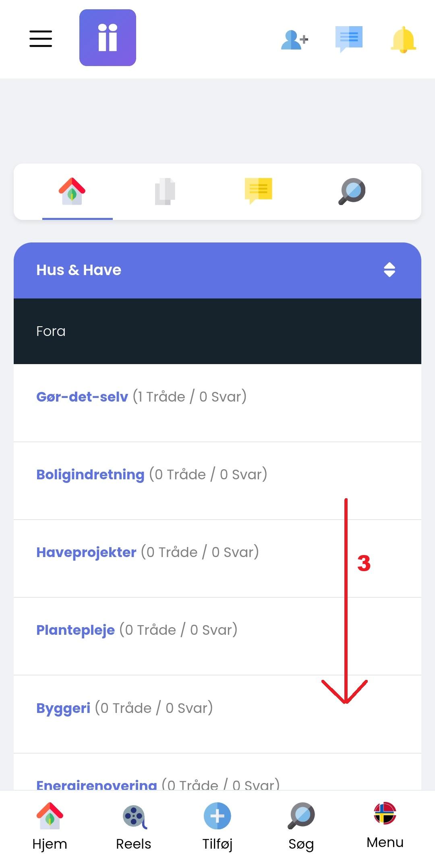Open the yellow notifications bell
Screen dimensions: 435x868
[403, 39]
